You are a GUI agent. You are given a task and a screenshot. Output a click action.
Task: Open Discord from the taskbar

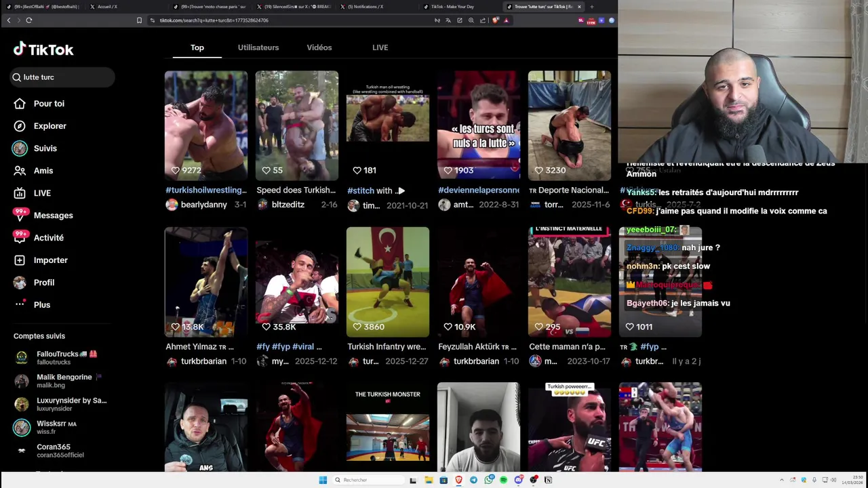(518, 480)
